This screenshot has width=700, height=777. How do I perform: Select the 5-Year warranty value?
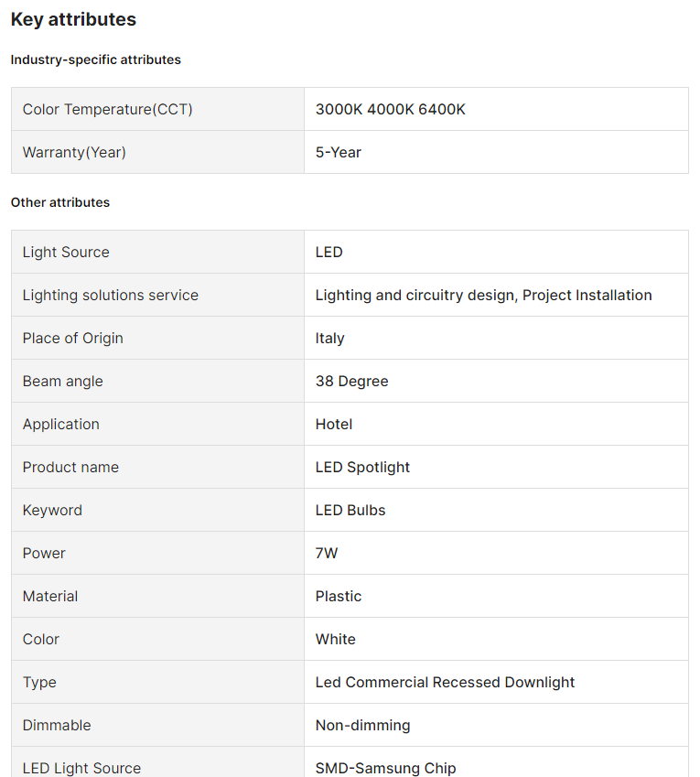click(x=339, y=152)
